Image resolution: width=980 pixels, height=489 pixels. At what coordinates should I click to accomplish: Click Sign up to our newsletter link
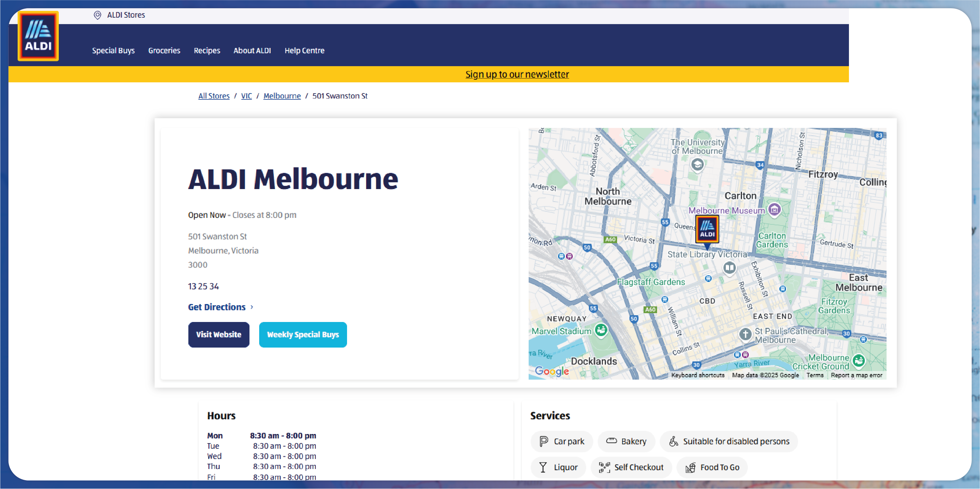point(517,74)
